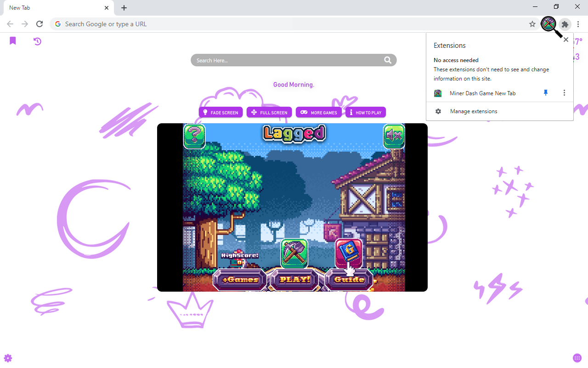This screenshot has height=368, width=588.
Task: Start the game with PLAY! button
Action: pos(295,280)
